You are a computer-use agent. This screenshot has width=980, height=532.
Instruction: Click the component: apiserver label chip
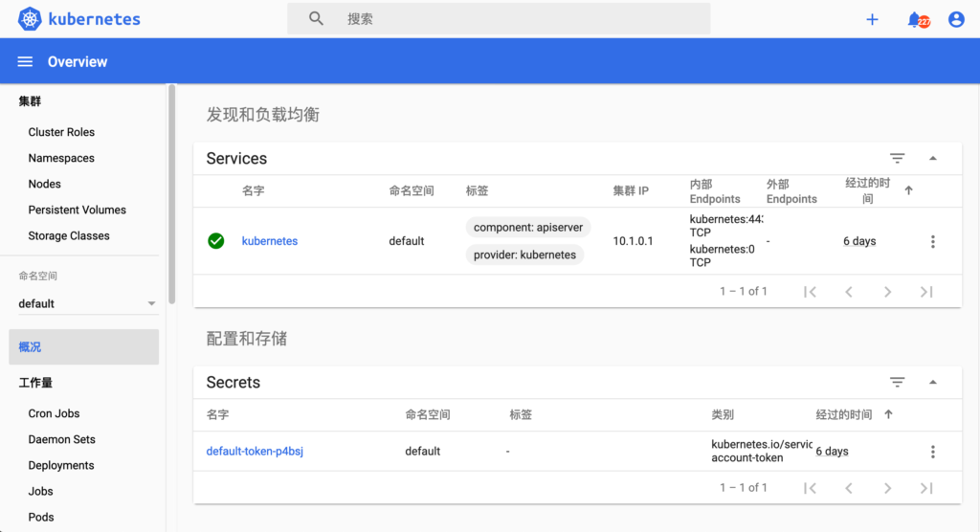[528, 227]
